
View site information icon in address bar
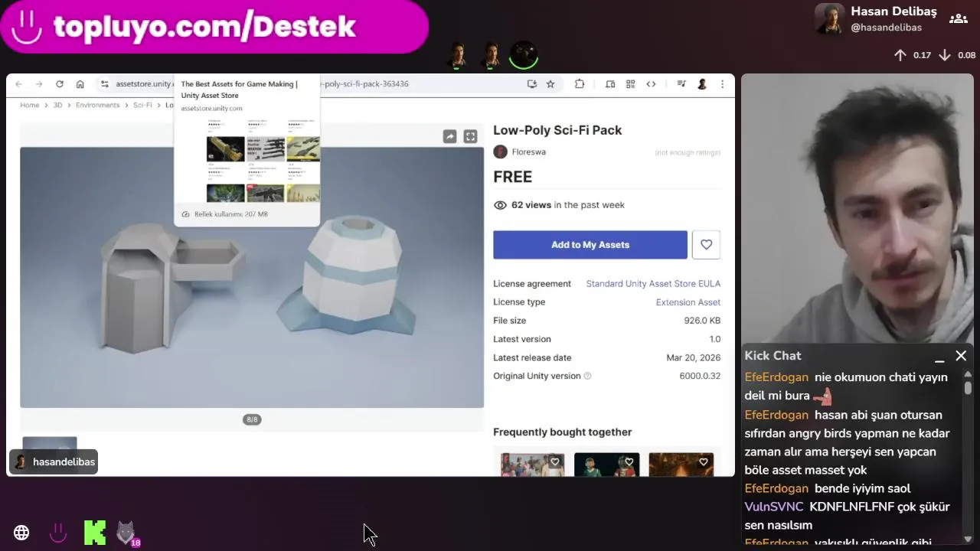(x=105, y=84)
